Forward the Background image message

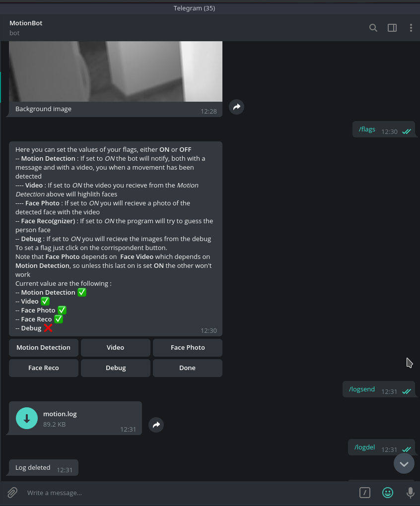[x=237, y=107]
